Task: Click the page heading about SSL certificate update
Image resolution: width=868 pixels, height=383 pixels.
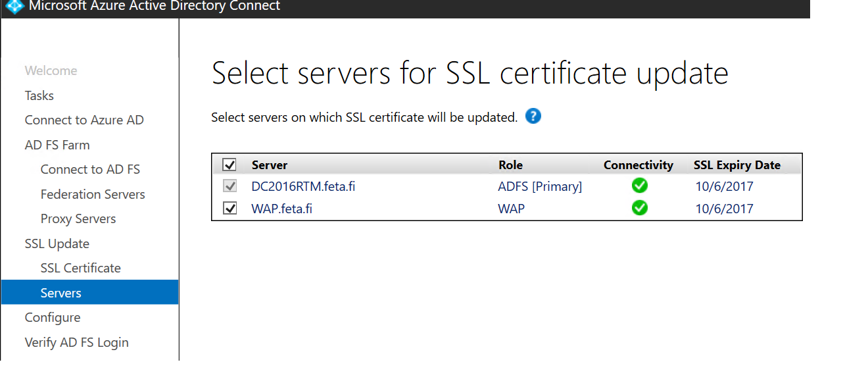Action: (470, 72)
